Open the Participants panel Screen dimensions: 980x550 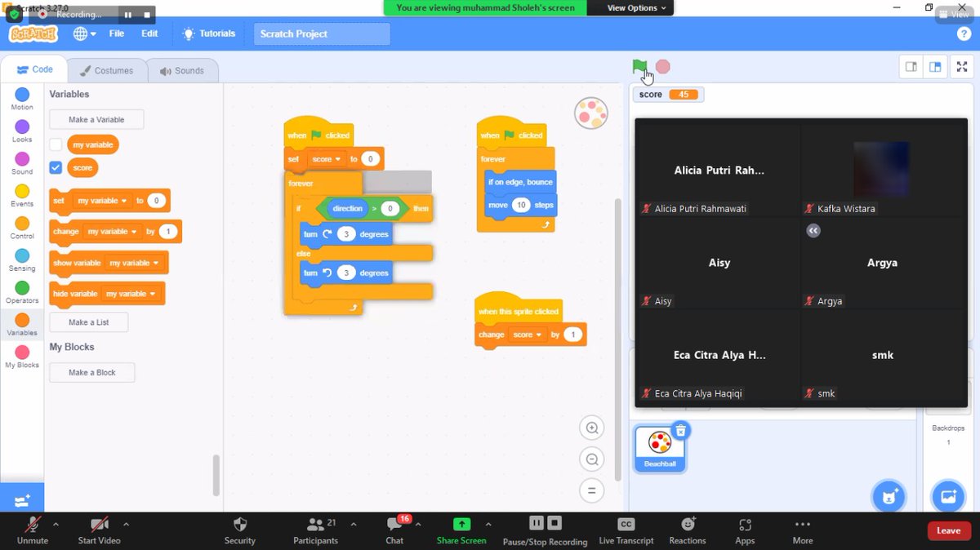click(x=316, y=530)
